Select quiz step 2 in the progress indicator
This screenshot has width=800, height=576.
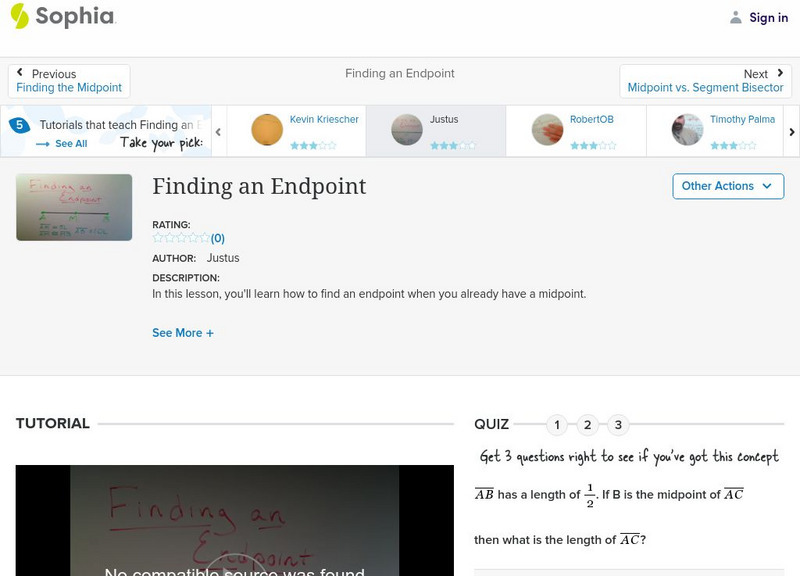point(587,423)
